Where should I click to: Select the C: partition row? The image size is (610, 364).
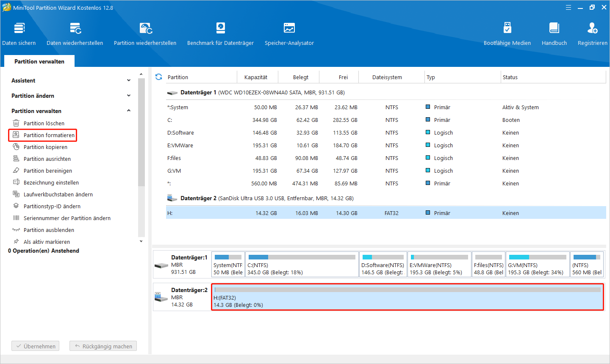(386, 120)
